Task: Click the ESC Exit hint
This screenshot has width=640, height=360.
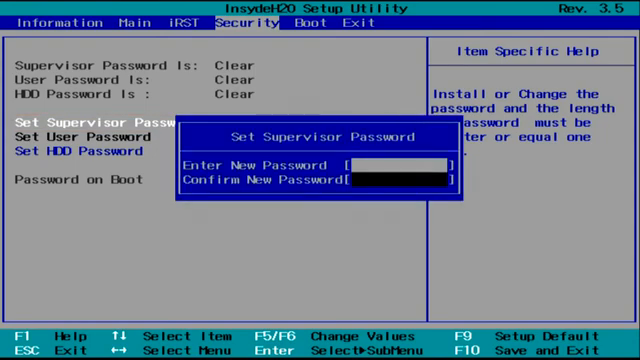Action: 51,351
